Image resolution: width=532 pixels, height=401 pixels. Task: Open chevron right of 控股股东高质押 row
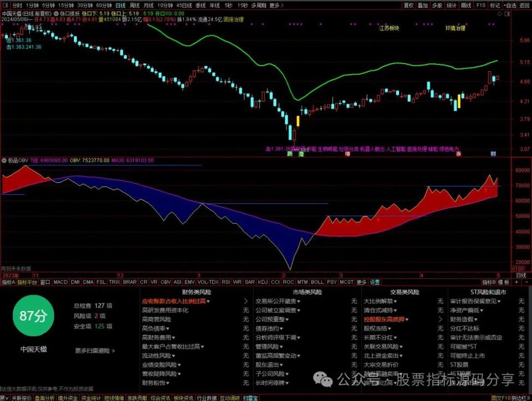pyautogui.click(x=440, y=319)
